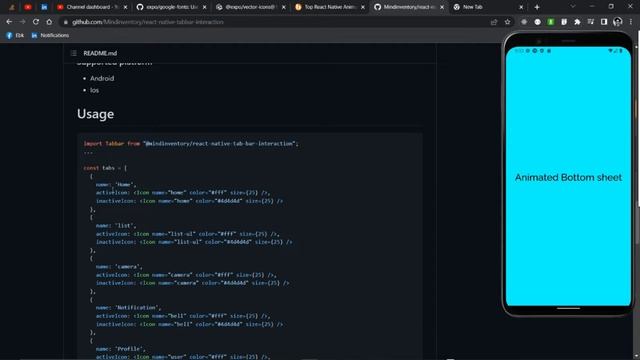
Task: Open the browser home page
Action: pos(49,22)
